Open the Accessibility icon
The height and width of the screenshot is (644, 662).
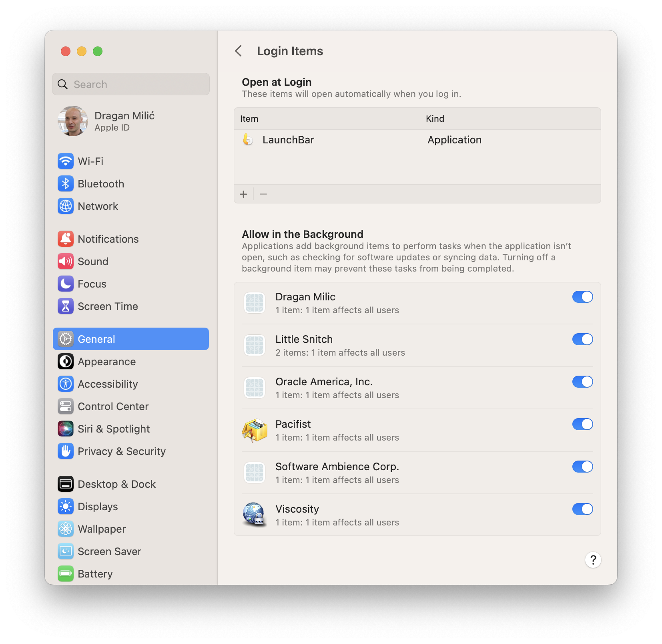(x=66, y=384)
